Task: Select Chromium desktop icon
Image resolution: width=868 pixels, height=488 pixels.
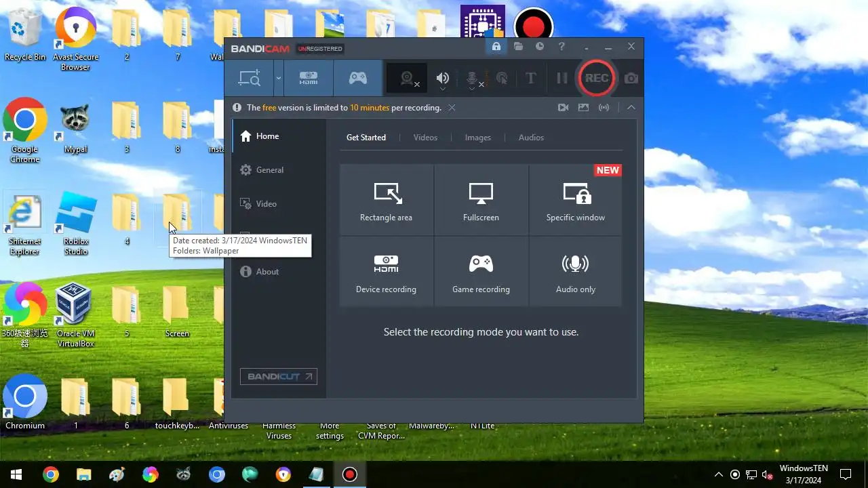Action: pos(25,402)
